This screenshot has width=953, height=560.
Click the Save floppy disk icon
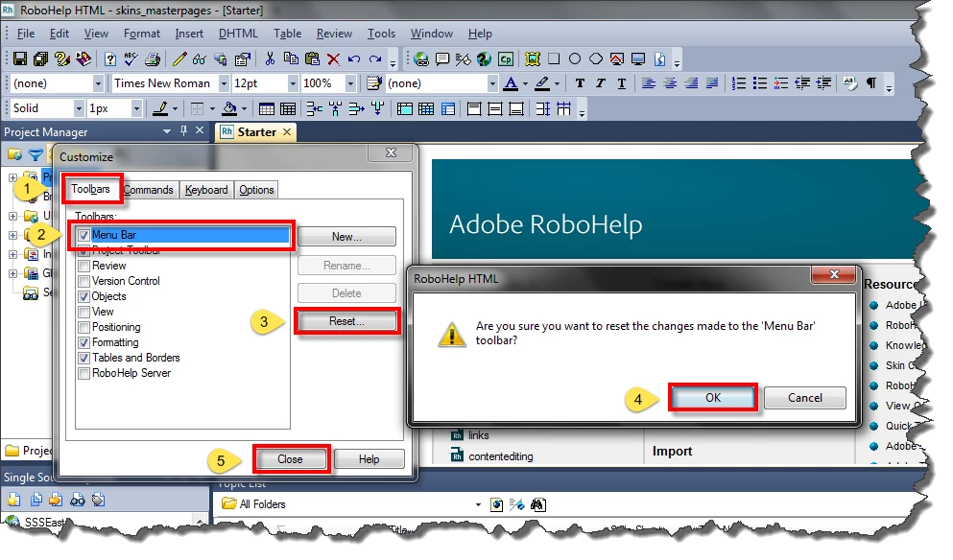20,58
